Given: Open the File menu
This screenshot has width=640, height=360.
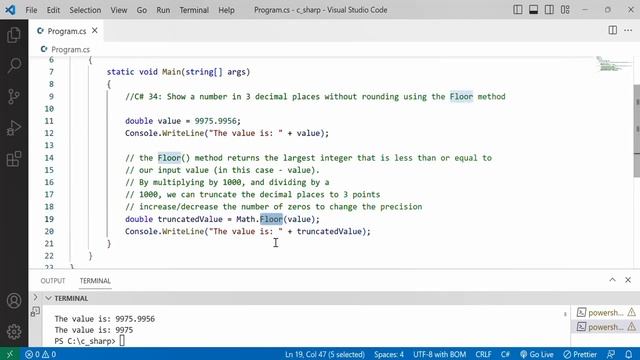Looking at the screenshot, I should click(x=31, y=10).
